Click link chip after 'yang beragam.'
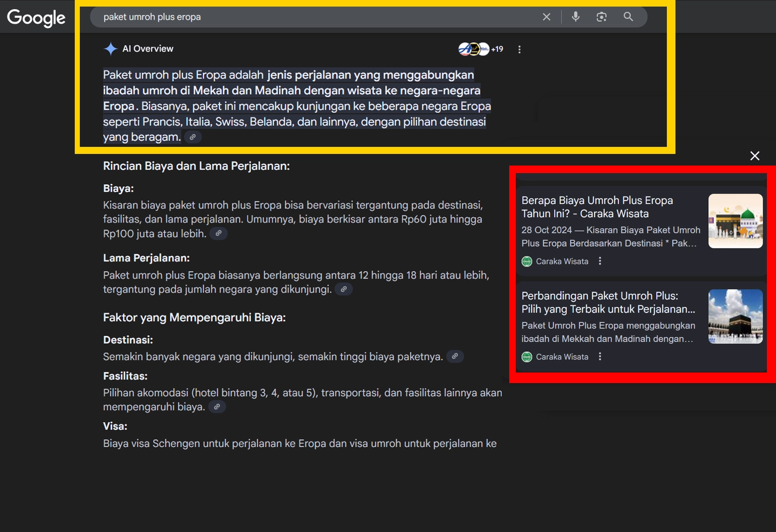Viewport: 776px width, 532px height. (192, 137)
